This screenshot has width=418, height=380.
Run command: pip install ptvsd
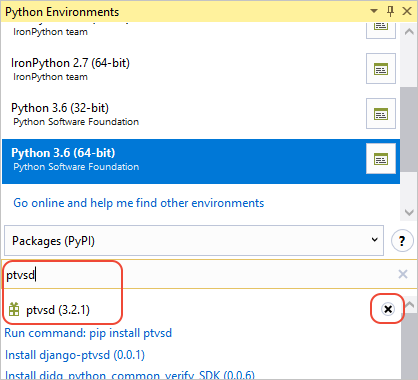click(88, 333)
